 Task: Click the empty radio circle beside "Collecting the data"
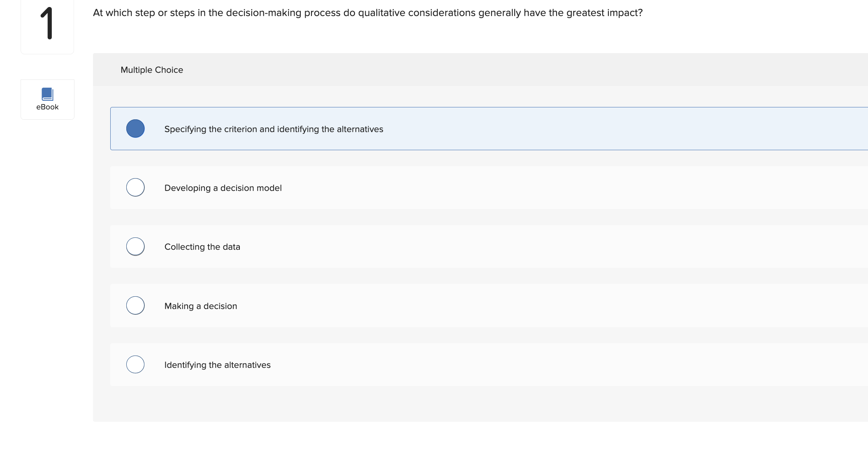[x=135, y=246]
